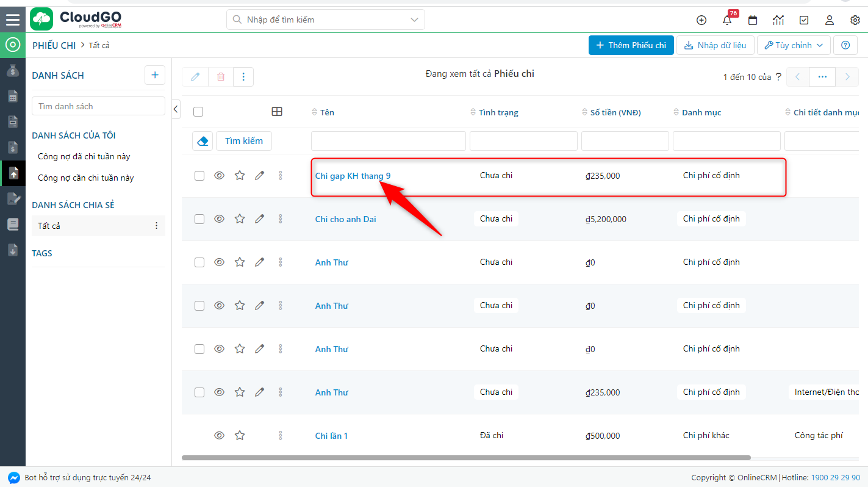Screen dimensions: 868x487
Task: Toggle the header select-all checkbox
Action: point(199,112)
